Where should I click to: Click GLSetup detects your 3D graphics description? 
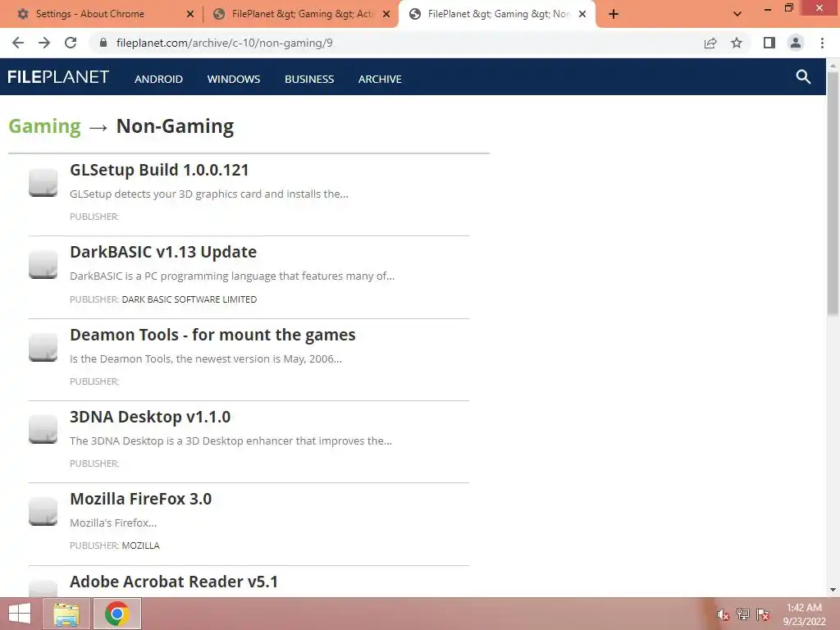[209, 194]
